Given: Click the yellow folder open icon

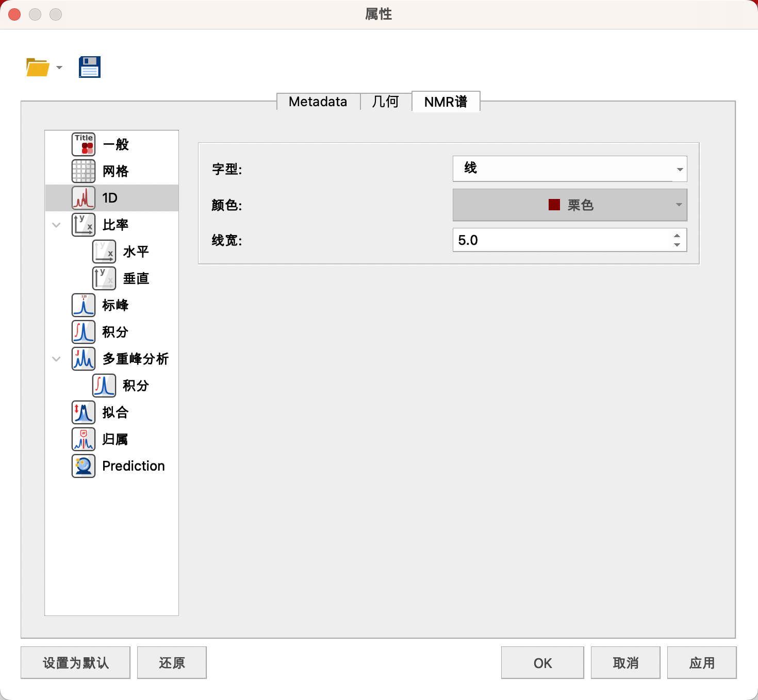Looking at the screenshot, I should (38, 67).
